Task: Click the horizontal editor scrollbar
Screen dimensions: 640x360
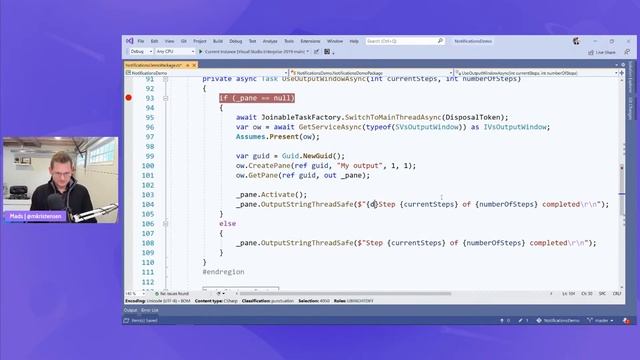Action: [x=345, y=293]
